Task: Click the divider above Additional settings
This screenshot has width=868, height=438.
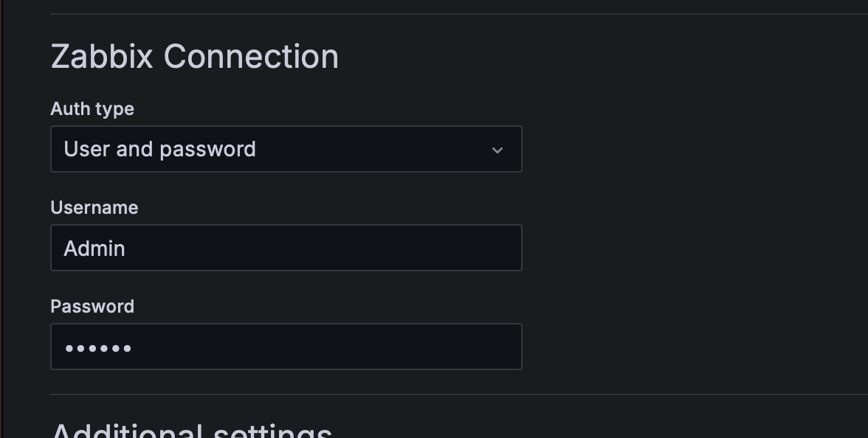Action: [443, 394]
